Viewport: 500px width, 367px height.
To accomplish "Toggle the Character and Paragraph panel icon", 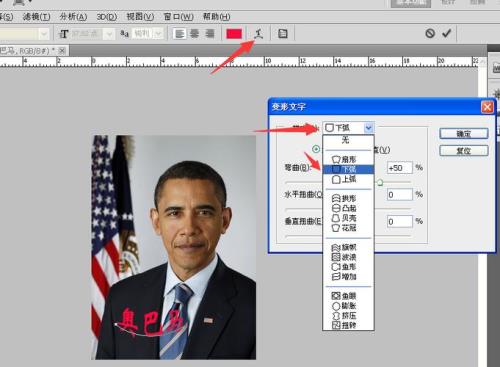I will click(x=283, y=33).
